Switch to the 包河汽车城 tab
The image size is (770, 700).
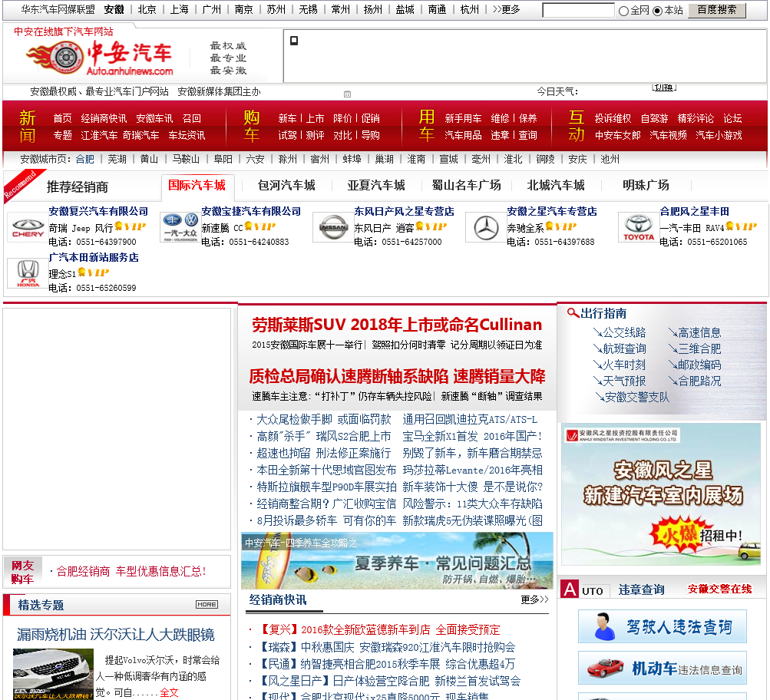pos(287,185)
